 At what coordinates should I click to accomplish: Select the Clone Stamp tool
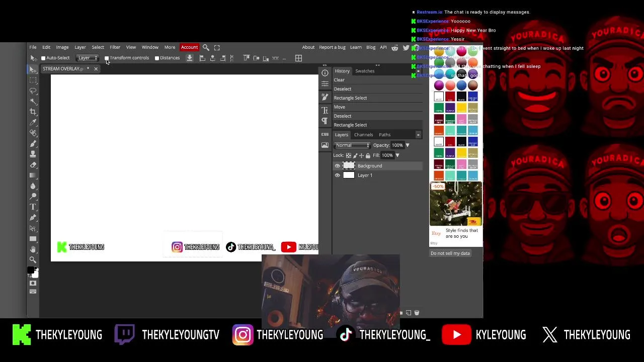33,154
